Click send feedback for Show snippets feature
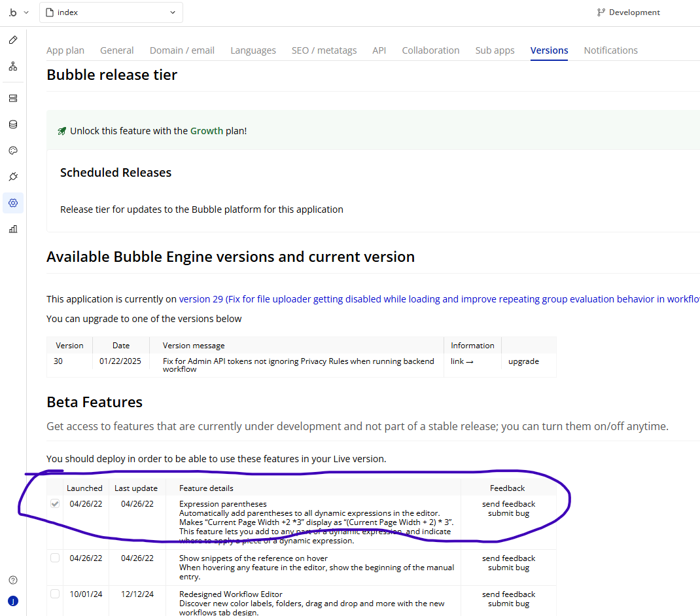The width and height of the screenshot is (700, 616). tap(508, 558)
